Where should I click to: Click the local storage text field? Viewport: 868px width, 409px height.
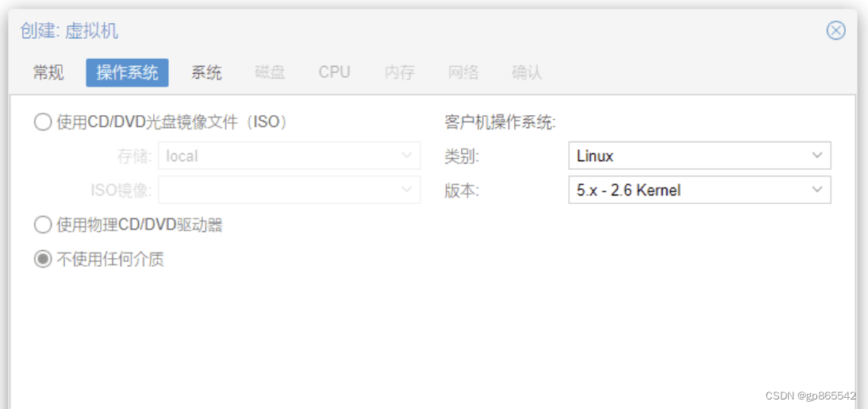click(x=278, y=156)
